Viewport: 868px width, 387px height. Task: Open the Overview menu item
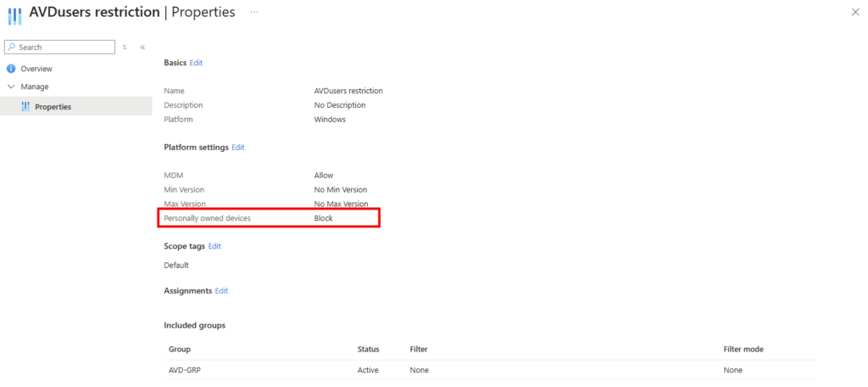click(x=36, y=69)
